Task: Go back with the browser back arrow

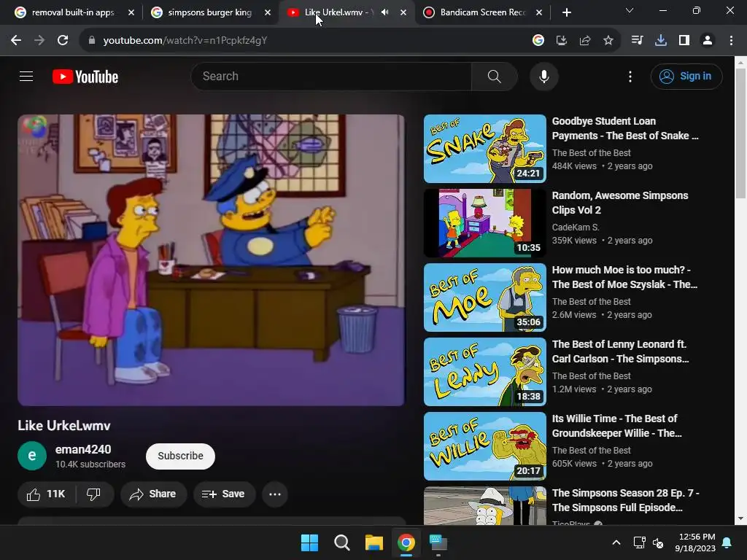Action: (x=16, y=41)
